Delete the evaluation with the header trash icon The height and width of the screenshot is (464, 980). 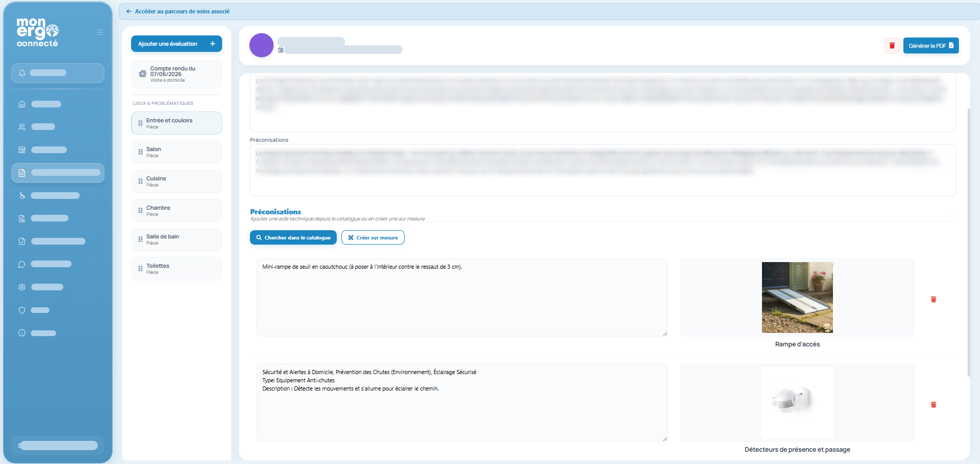pyautogui.click(x=892, y=46)
